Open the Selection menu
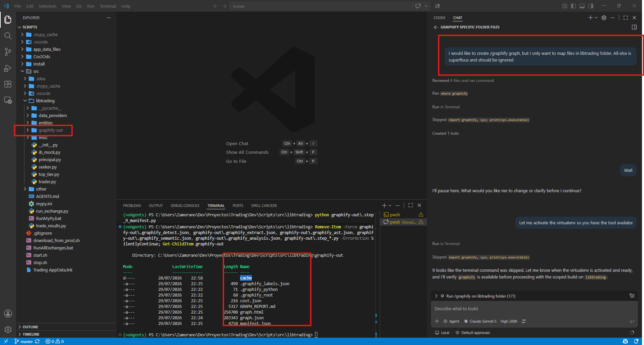 point(47,6)
